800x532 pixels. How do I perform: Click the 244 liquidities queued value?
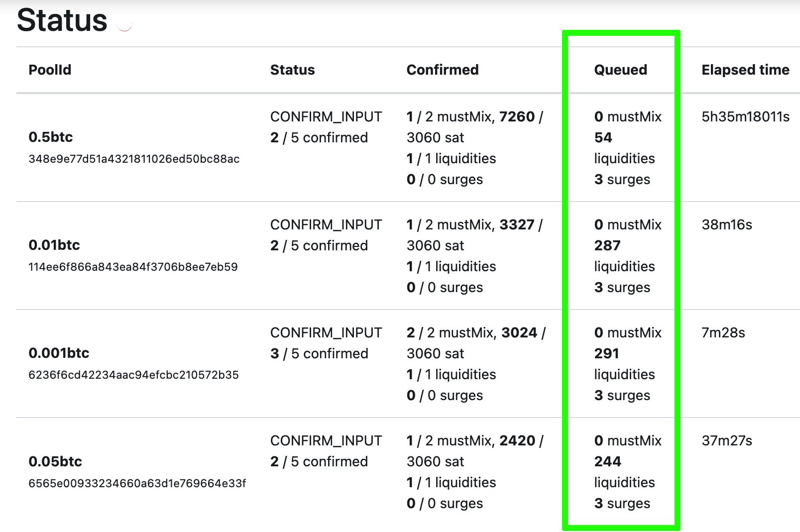[624, 472]
